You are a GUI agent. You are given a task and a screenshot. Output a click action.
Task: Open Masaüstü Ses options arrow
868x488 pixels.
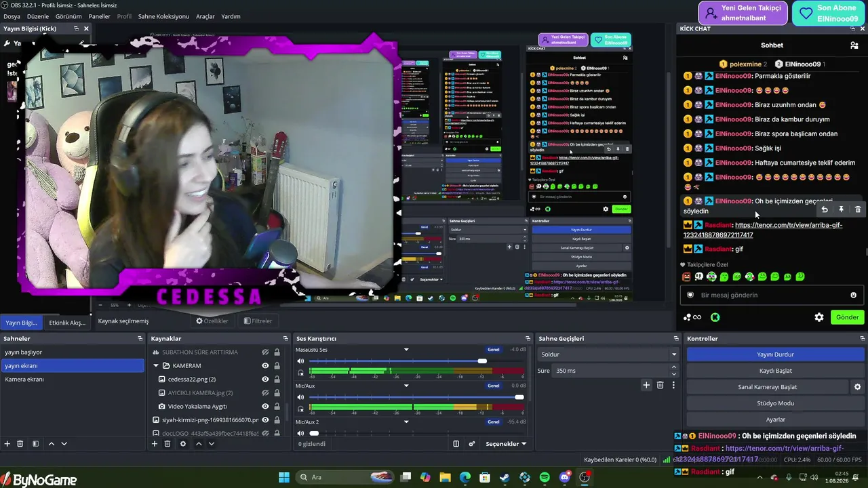(406, 350)
